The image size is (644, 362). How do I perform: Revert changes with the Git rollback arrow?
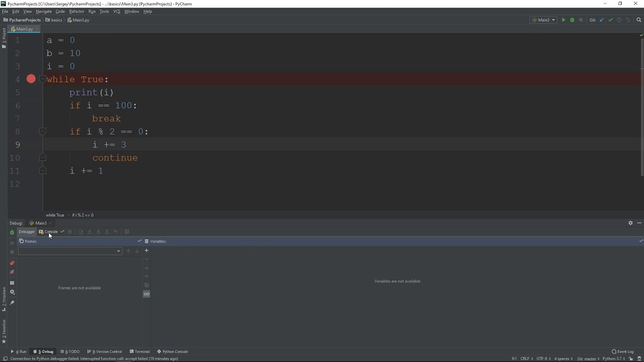click(x=628, y=20)
